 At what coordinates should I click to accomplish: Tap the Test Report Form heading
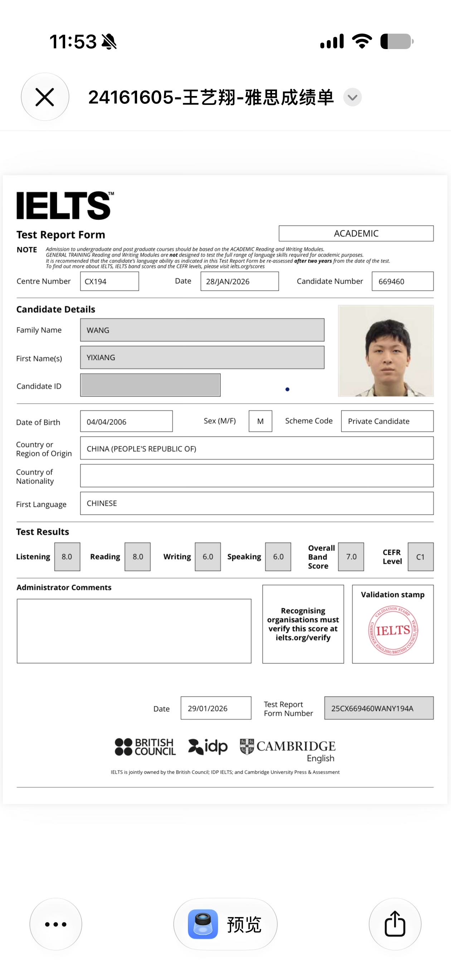coord(60,235)
